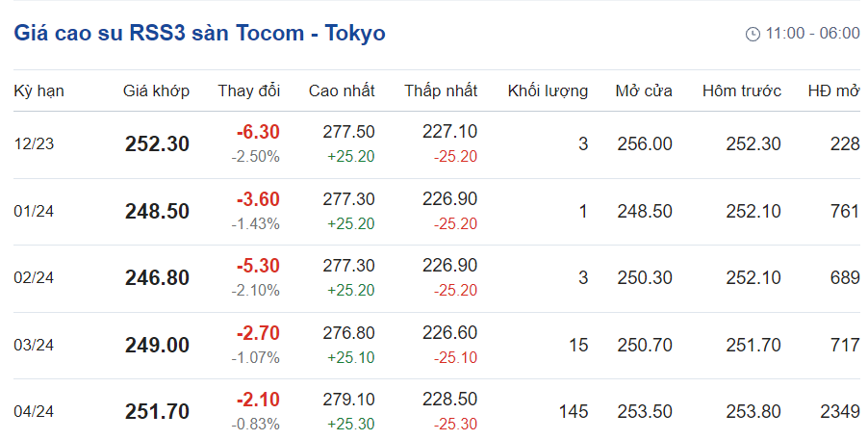
Task: Click the Mở cửa column header
Action: (644, 91)
